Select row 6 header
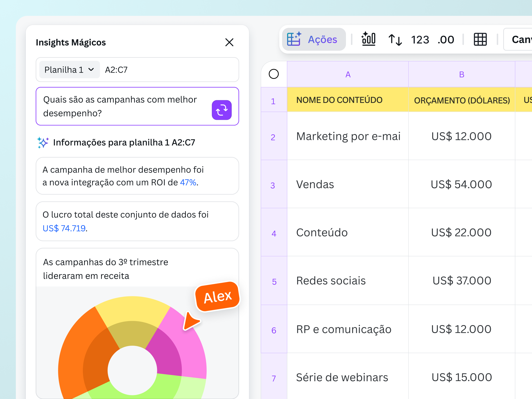Image resolution: width=532 pixels, height=399 pixels. (274, 329)
